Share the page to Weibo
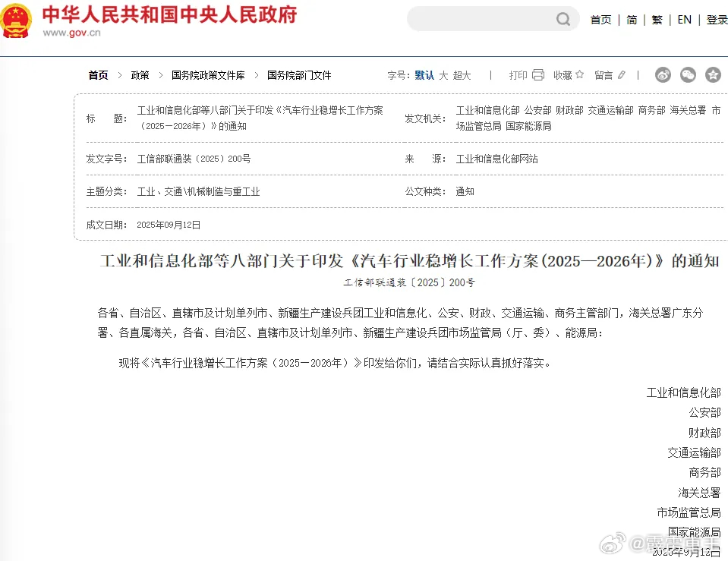This screenshot has height=561, width=728. [663, 74]
